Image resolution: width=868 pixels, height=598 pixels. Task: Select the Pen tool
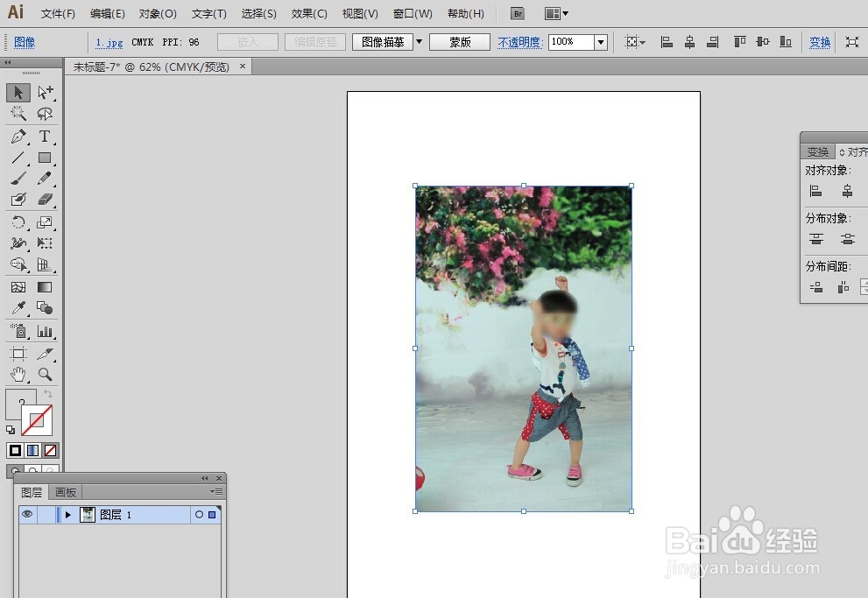(x=18, y=136)
